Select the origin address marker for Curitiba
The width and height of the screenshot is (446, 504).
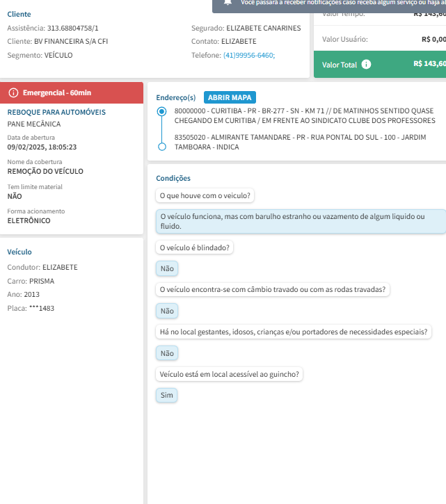pyautogui.click(x=162, y=111)
